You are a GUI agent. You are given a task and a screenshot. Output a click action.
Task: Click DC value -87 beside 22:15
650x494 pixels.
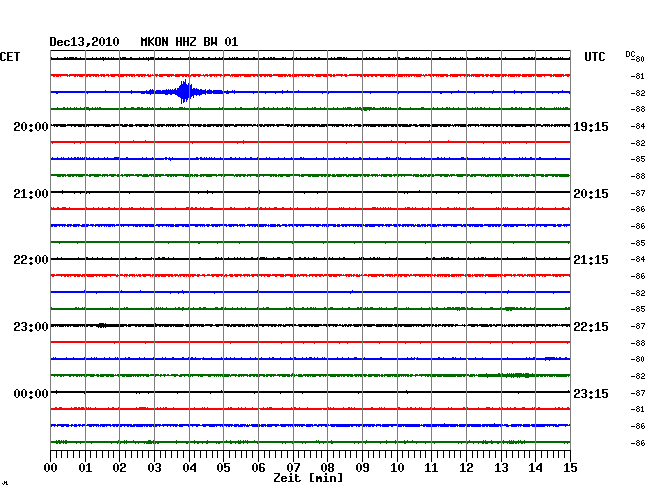[x=638, y=326]
